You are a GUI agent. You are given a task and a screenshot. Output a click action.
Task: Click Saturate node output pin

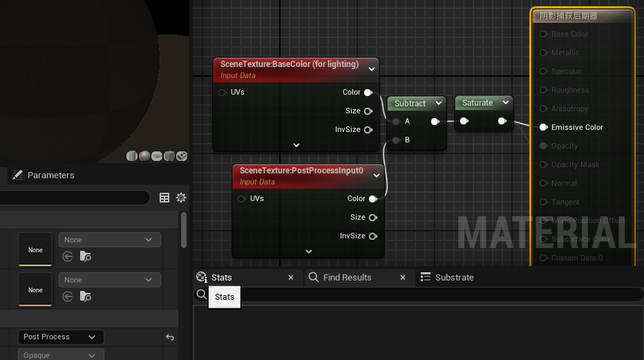click(x=502, y=121)
